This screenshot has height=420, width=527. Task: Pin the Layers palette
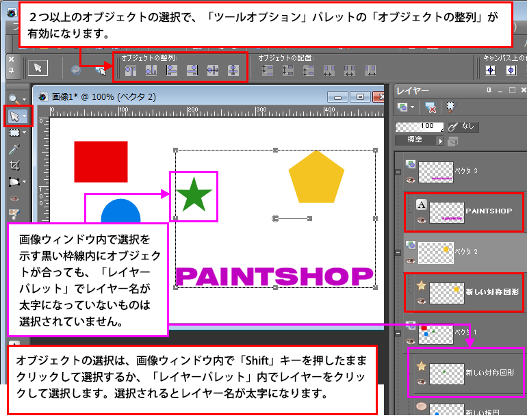[489, 90]
